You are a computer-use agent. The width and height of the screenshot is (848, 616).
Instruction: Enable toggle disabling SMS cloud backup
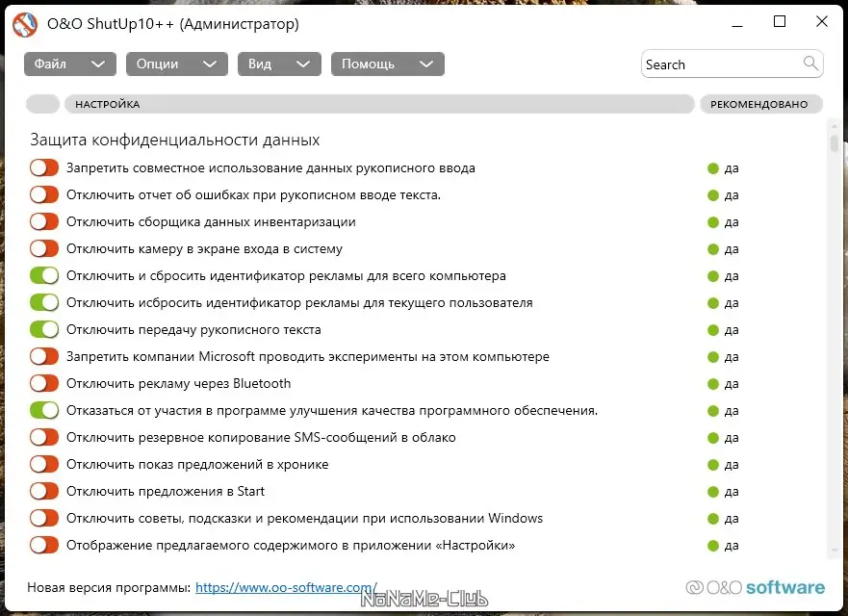(43, 437)
